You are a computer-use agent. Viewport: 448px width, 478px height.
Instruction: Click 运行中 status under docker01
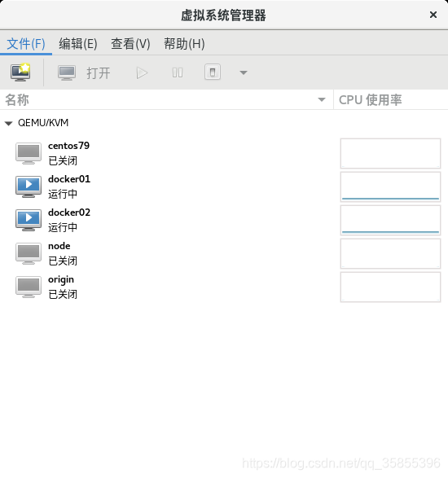[x=63, y=194]
